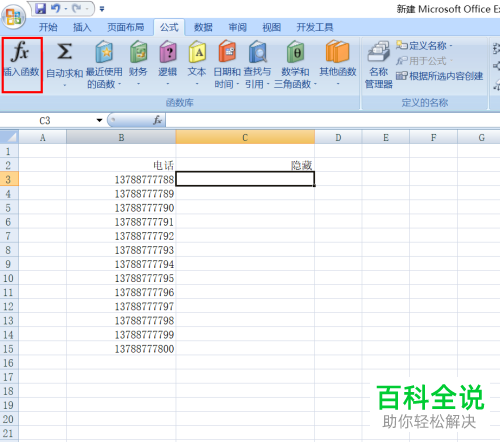Expand the Define Name (定义名称) dropdown arrow

point(451,46)
